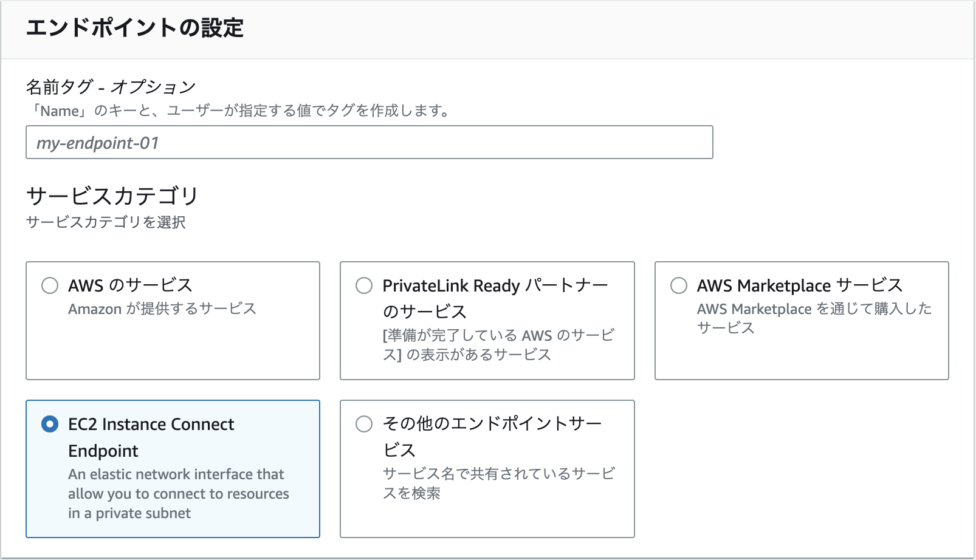Click the サービスカテゴリ section heading
976x560 pixels.
point(113,196)
